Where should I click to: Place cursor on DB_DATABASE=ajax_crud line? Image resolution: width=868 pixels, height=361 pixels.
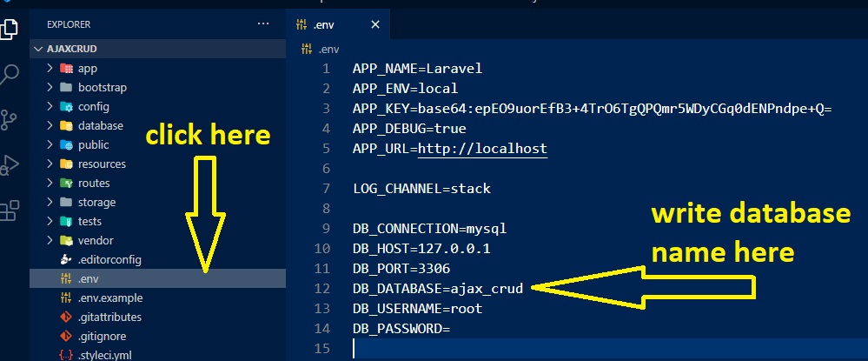pos(437,289)
